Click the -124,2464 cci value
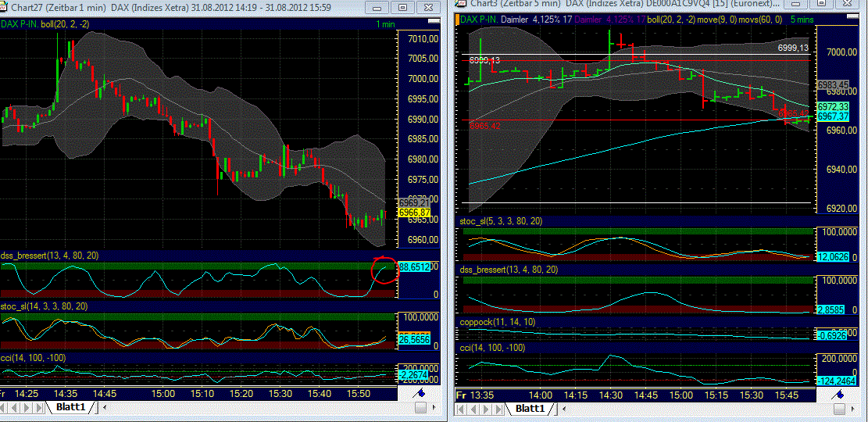The image size is (868, 422). (836, 381)
